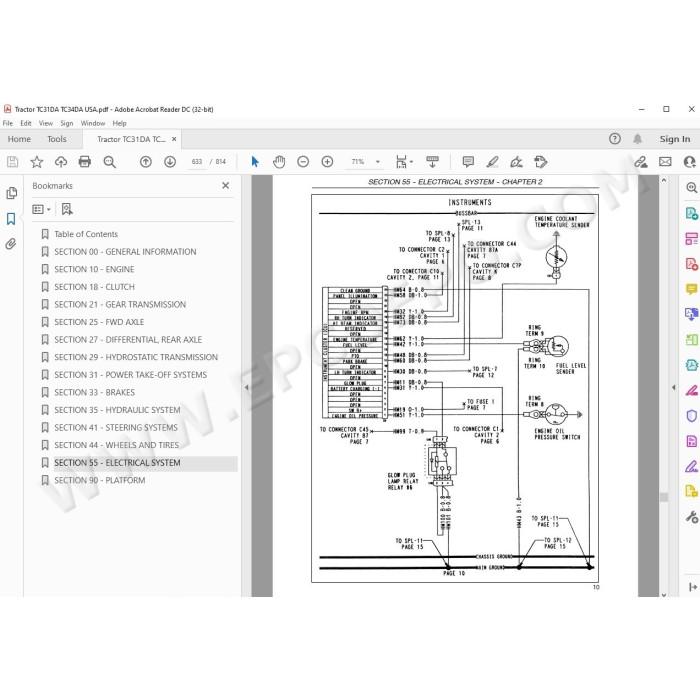Click the Sign In button
The width and height of the screenshot is (700, 700).
[x=675, y=139]
